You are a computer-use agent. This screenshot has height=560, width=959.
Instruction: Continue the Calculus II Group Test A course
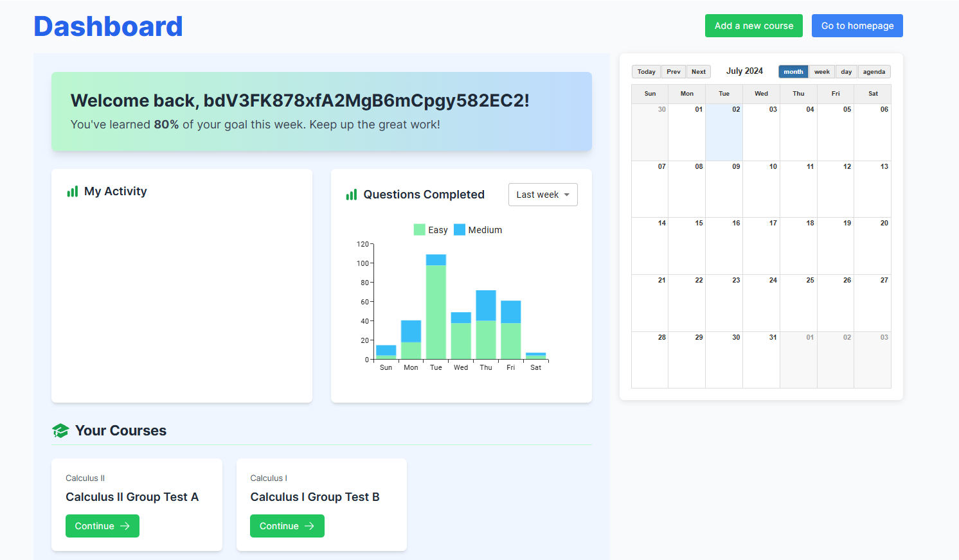point(102,525)
